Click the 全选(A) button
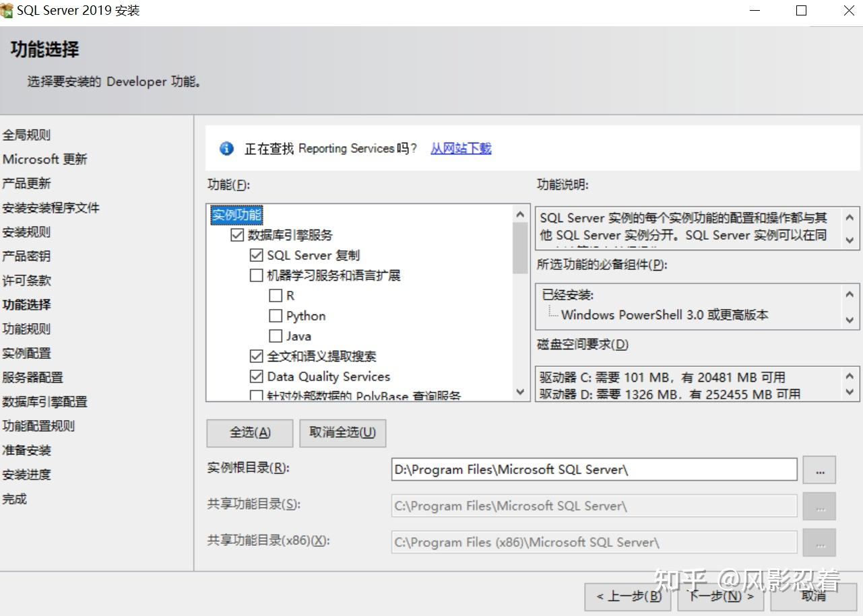This screenshot has width=863, height=616. [249, 433]
